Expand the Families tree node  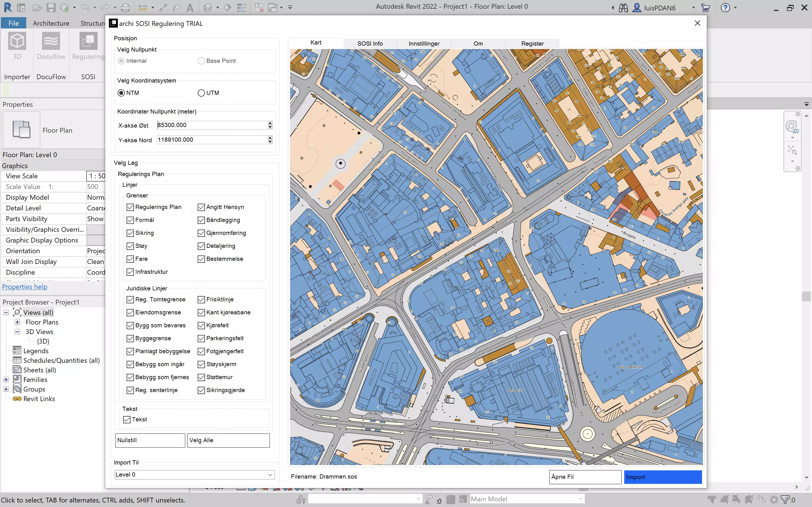[6, 380]
